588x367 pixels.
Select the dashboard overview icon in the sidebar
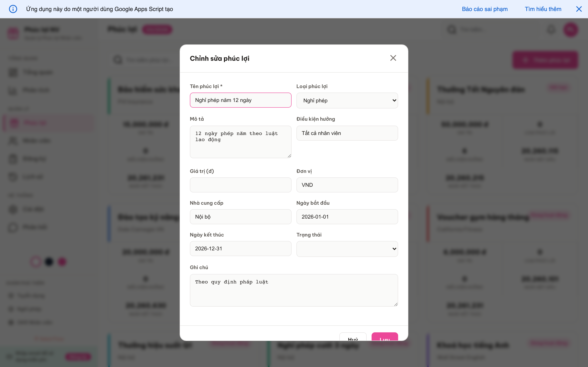click(x=13, y=72)
